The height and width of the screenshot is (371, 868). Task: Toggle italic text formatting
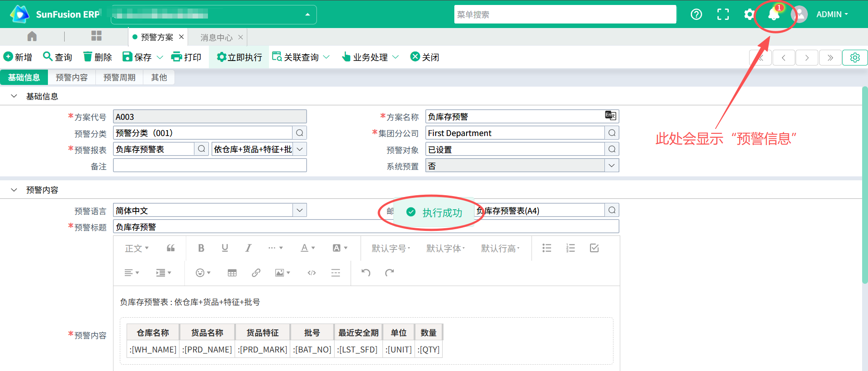248,248
